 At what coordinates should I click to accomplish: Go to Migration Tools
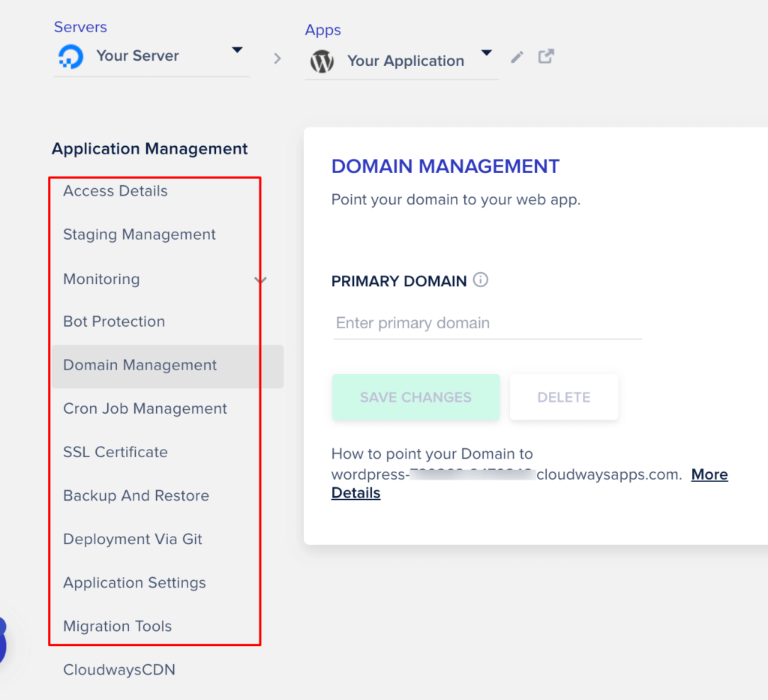[x=118, y=627]
